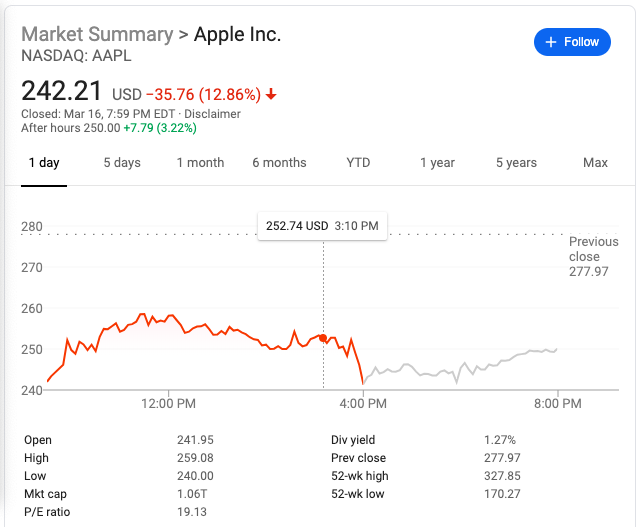The image size is (640, 527).
Task: Switch to the 5 days tab
Action: [x=122, y=163]
